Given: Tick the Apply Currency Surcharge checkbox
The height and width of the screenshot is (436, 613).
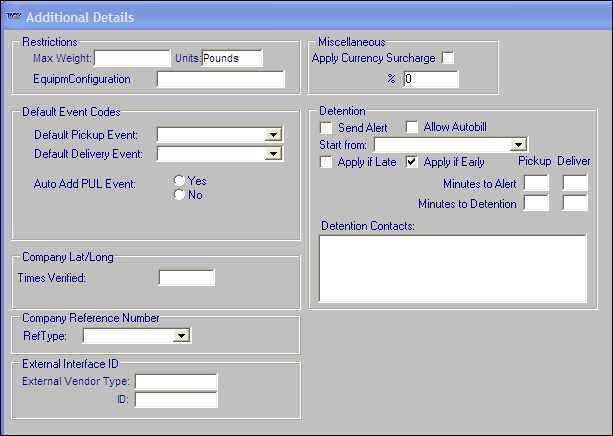Looking at the screenshot, I should pyautogui.click(x=449, y=59).
